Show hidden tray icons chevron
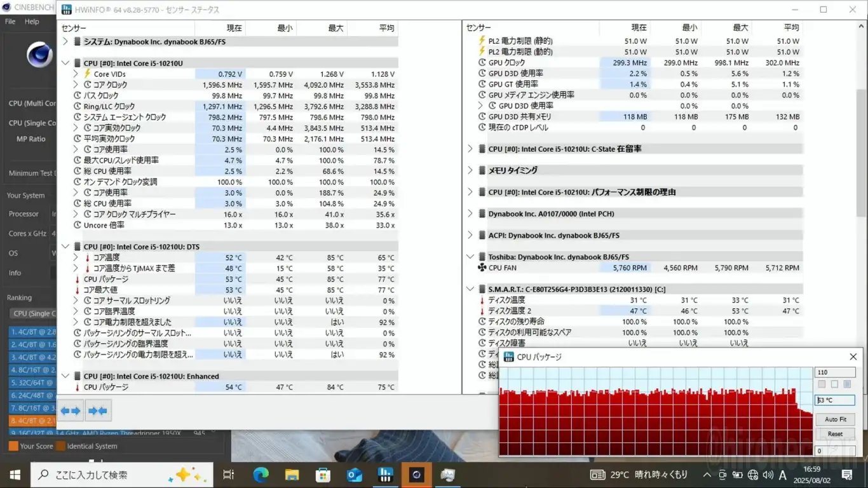Image resolution: width=868 pixels, height=488 pixels. click(x=707, y=475)
